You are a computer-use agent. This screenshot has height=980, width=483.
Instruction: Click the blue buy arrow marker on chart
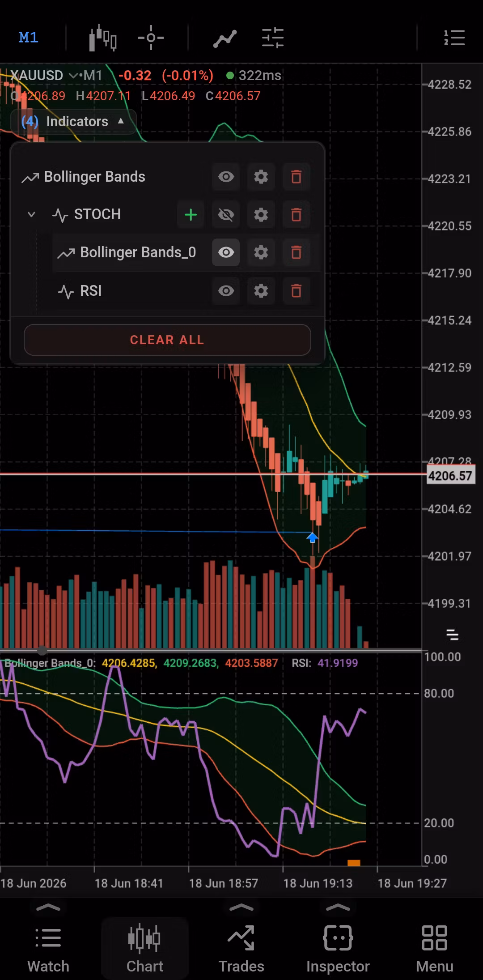pos(312,537)
